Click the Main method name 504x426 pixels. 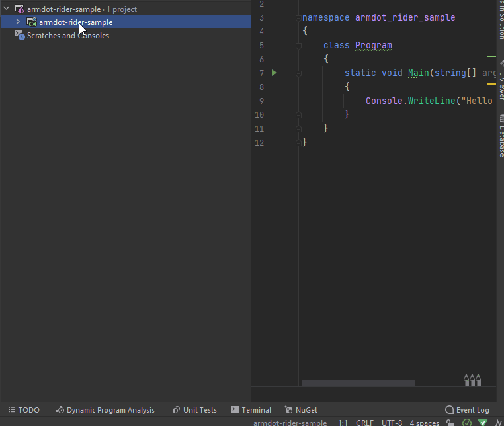click(419, 73)
